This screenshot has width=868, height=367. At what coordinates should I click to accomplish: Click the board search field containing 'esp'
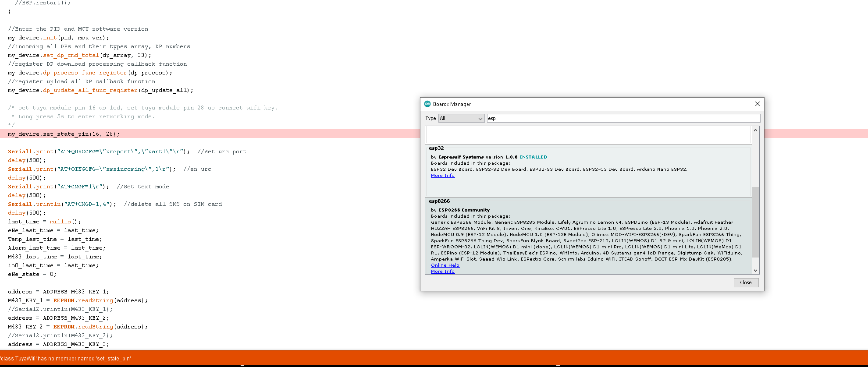[x=623, y=118]
